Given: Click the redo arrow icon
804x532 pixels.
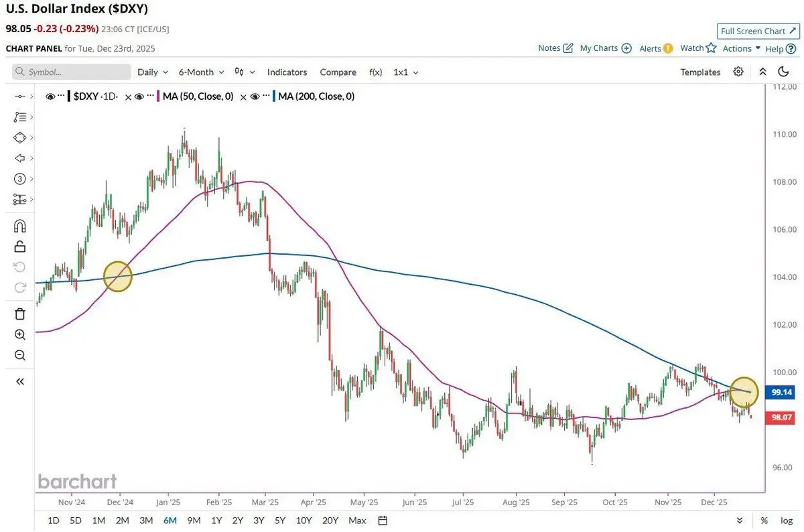Looking at the screenshot, I should [19, 287].
